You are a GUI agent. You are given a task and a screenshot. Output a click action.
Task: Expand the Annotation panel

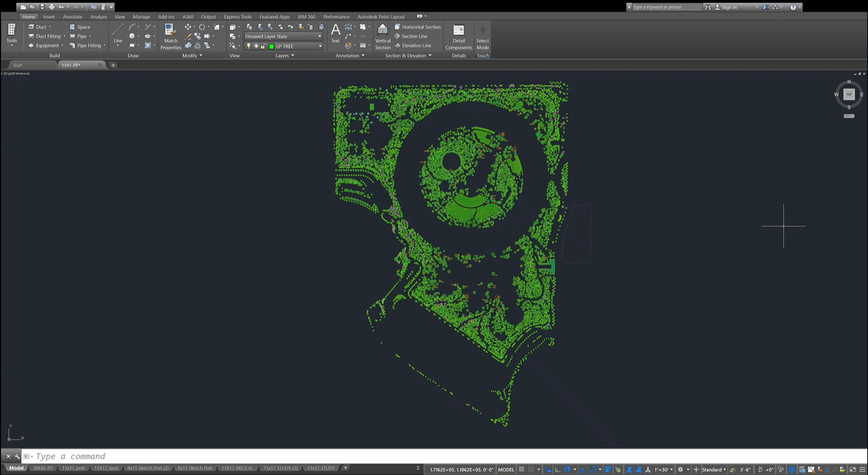(x=350, y=55)
